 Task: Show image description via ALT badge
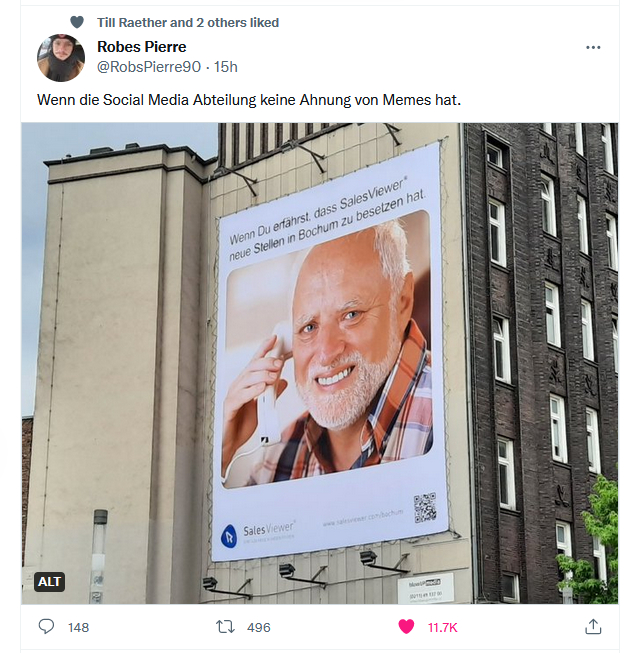tap(50, 581)
